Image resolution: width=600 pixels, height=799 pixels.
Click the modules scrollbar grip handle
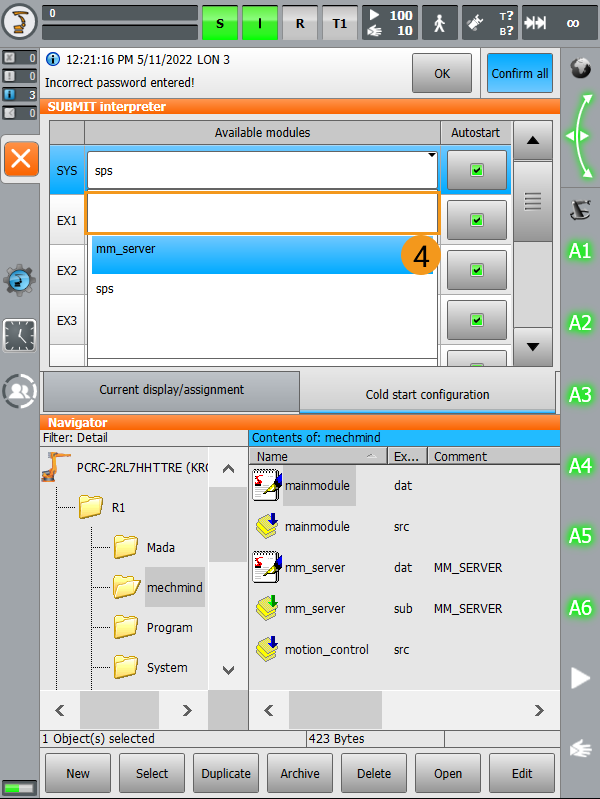[x=533, y=201]
